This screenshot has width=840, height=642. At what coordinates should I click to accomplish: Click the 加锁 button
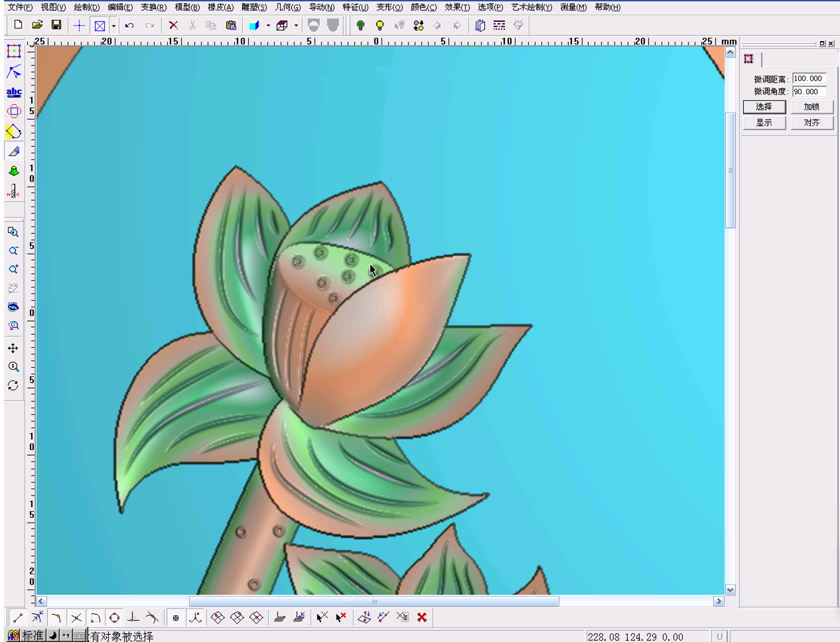pyautogui.click(x=811, y=107)
